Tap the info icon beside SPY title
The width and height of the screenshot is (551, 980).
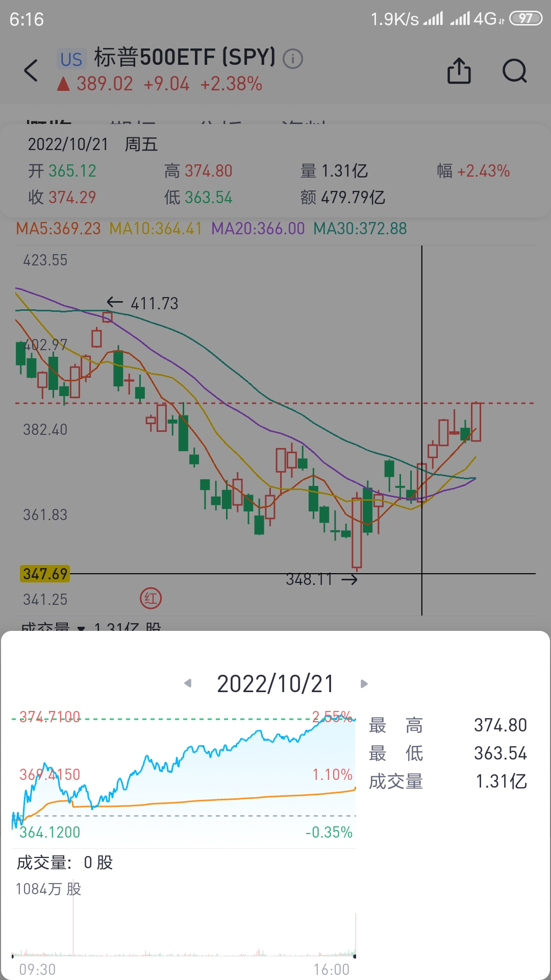293,59
